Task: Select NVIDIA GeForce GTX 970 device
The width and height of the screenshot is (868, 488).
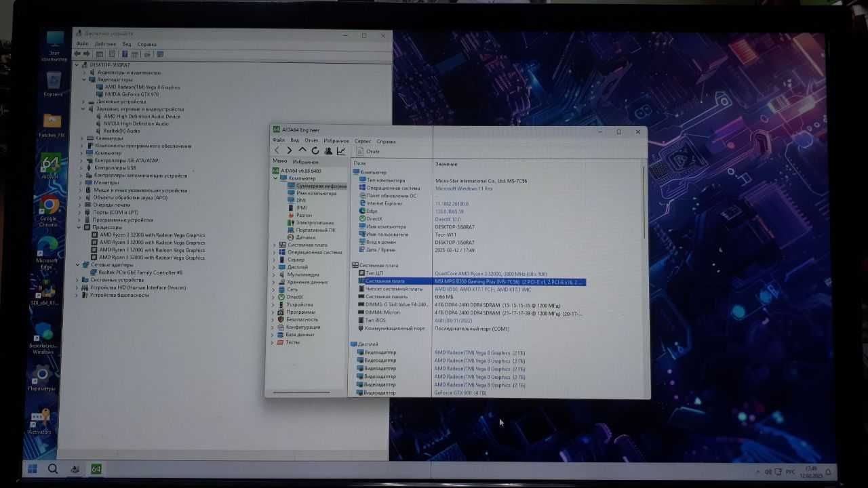Action: click(x=127, y=94)
